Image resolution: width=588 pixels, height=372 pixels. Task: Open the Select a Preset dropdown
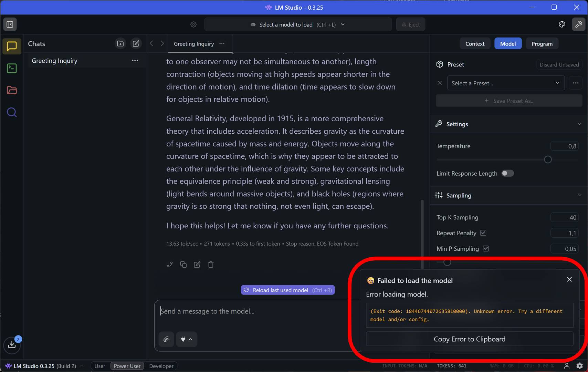pos(506,83)
